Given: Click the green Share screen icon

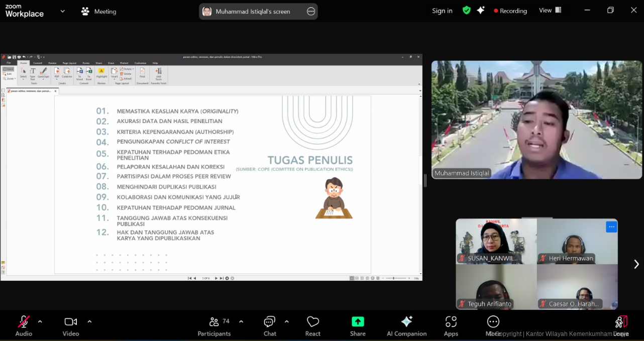Looking at the screenshot, I should [358, 322].
